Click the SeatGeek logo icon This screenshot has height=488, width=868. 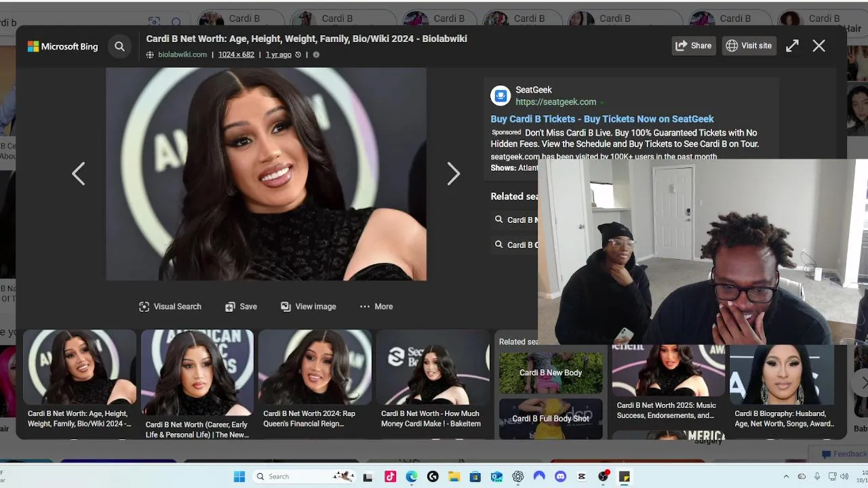tap(500, 96)
